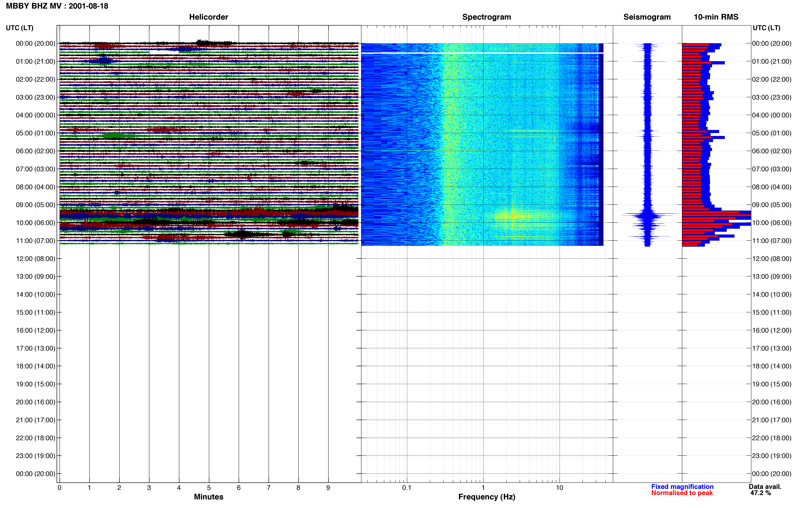This screenshot has width=812, height=508.
Task: Click the 5 tick on the Minutes axis
Action: (x=209, y=487)
